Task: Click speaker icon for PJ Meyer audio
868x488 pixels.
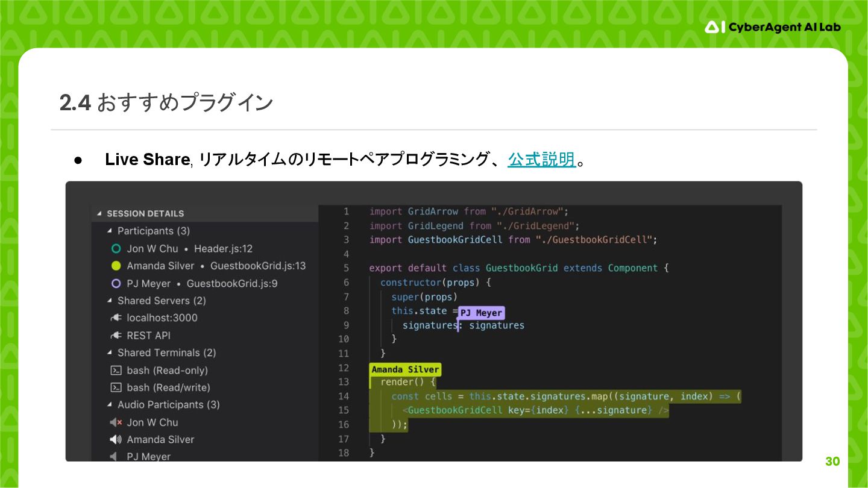Action: (114, 457)
